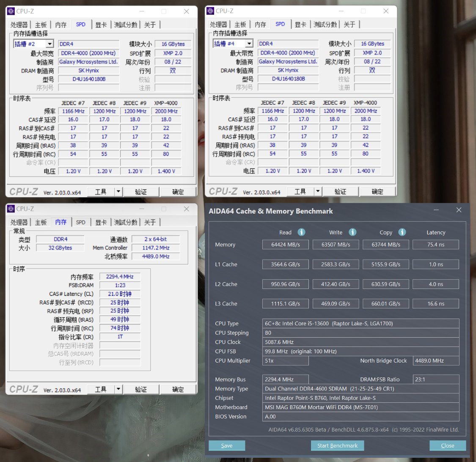This screenshot has height=462, width=476.
Task: Click Mem Controller value 1147.2 MHz
Action: [x=156, y=247]
